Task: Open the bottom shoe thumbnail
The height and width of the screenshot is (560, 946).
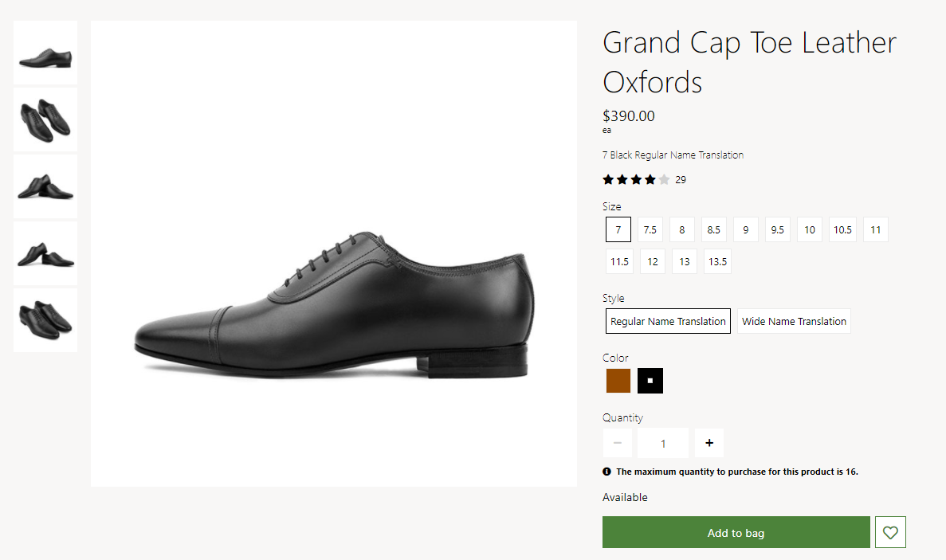Action: click(x=45, y=319)
